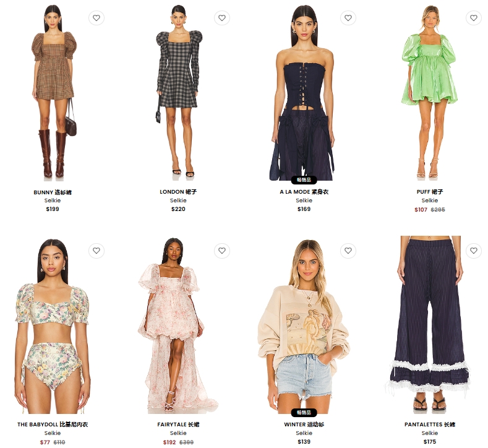488x448 pixels.
Task: Open the FAIRYTALE product title
Action: (x=178, y=424)
